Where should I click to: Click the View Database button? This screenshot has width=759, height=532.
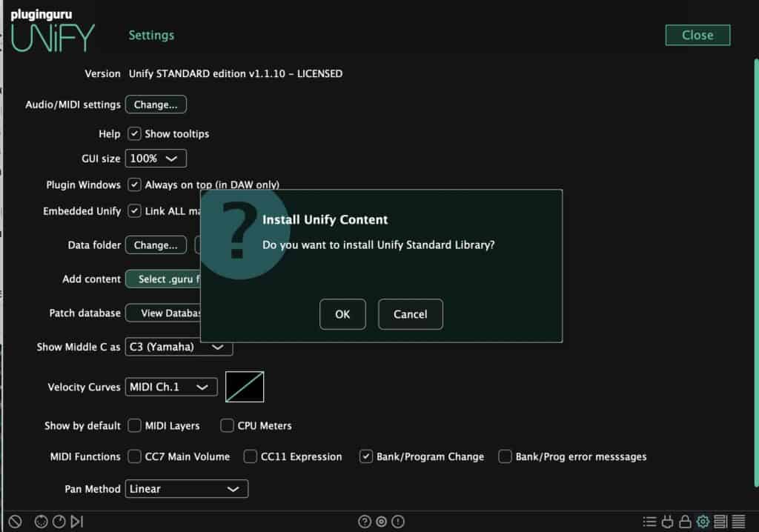(164, 313)
